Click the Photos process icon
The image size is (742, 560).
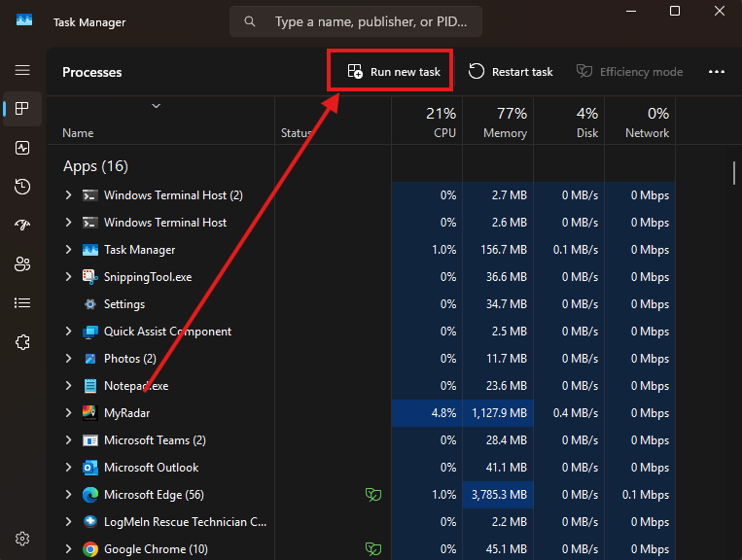coord(89,359)
